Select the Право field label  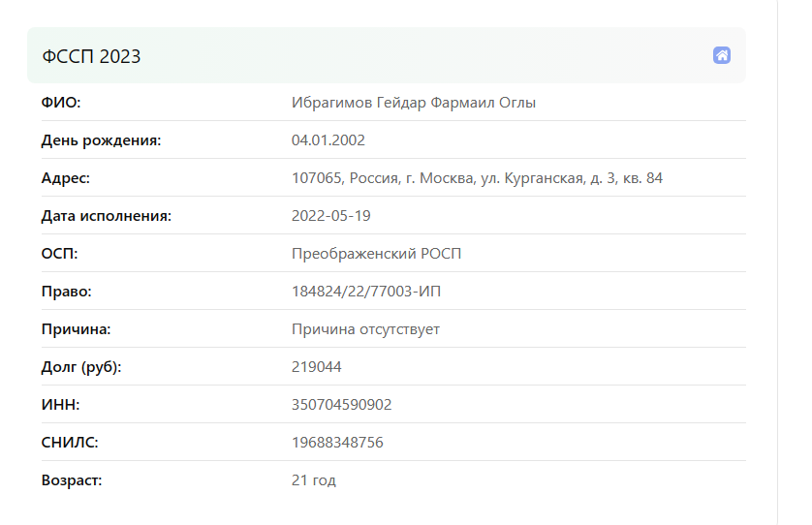pyautogui.click(x=66, y=292)
